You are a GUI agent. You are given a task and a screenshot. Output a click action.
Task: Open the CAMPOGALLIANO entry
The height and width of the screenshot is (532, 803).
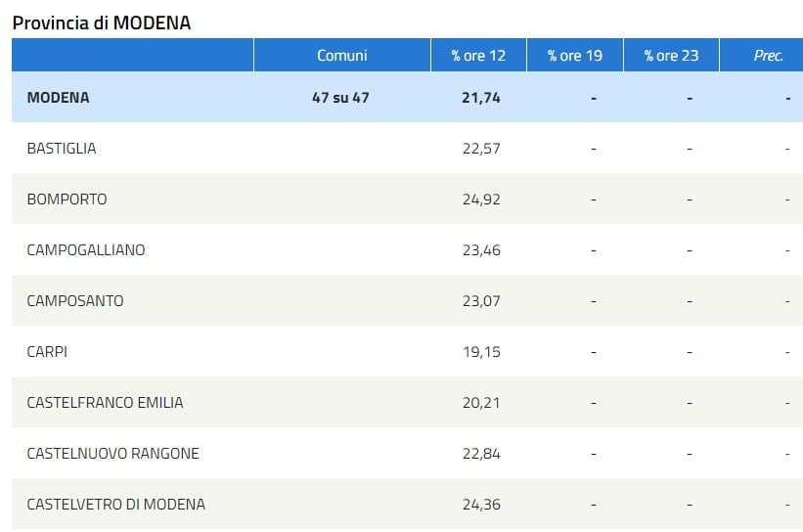(86, 250)
